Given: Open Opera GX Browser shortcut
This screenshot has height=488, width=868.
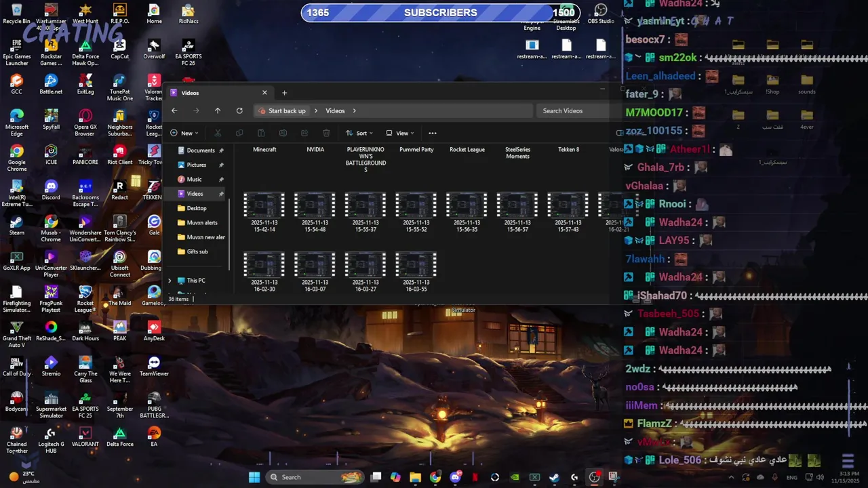Looking at the screenshot, I should coord(85,123).
